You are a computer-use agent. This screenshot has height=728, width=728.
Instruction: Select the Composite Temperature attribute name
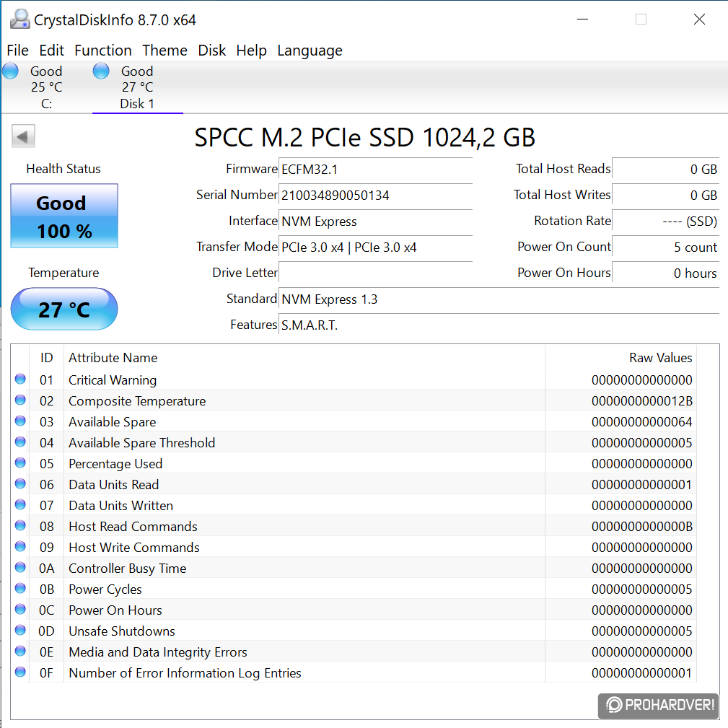pyautogui.click(x=137, y=400)
